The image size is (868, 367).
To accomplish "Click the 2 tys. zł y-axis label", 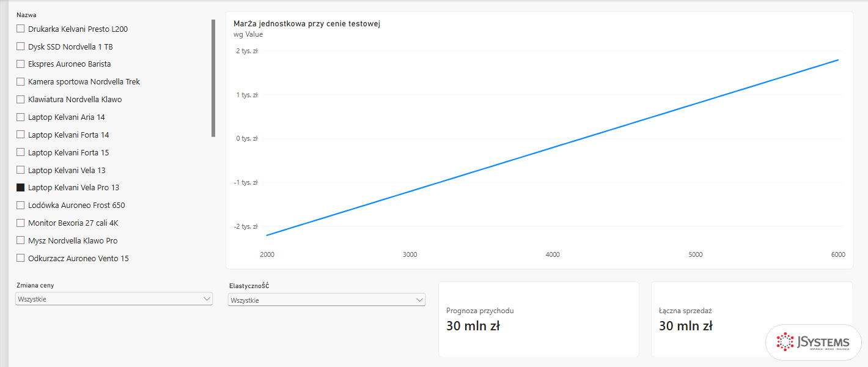I will pos(246,51).
